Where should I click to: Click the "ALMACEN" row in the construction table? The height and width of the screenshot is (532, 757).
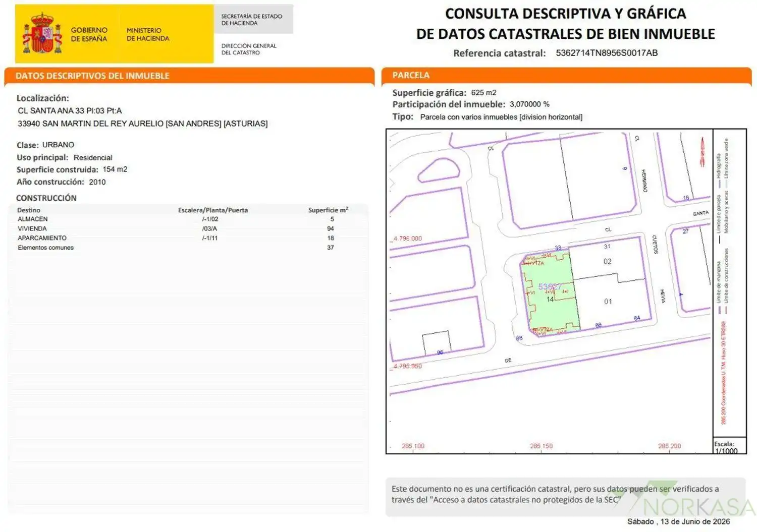point(188,219)
